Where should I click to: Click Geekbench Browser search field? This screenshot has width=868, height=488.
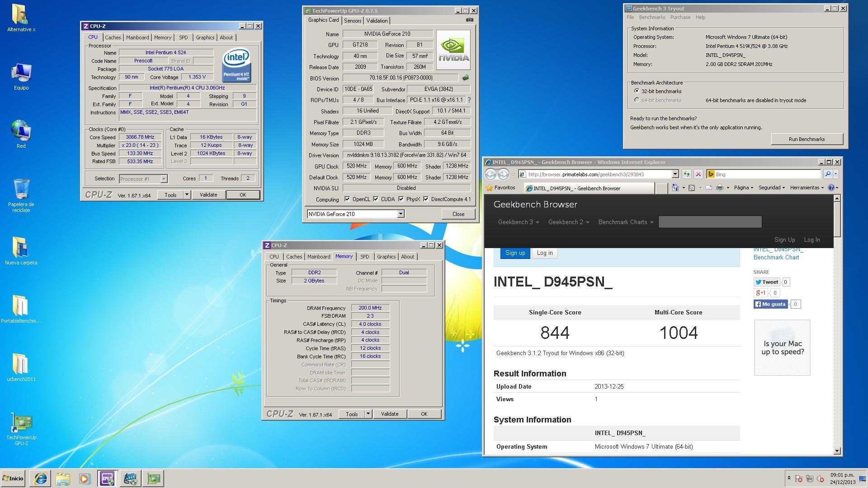tap(710, 222)
